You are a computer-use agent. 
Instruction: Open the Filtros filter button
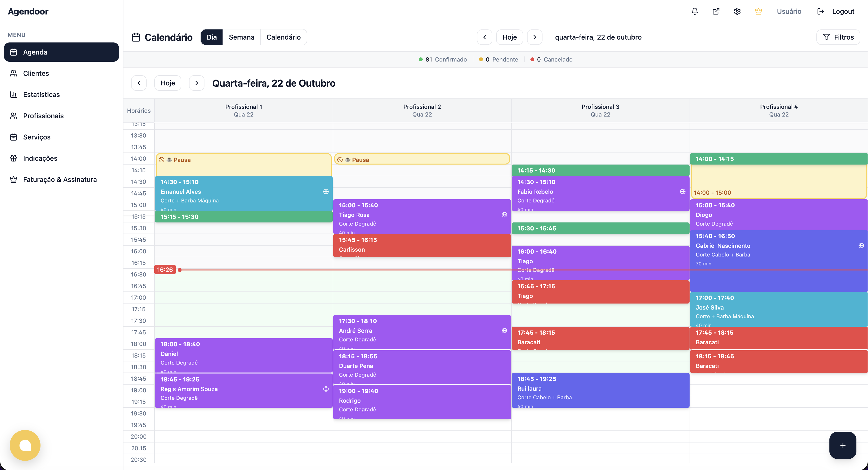(x=838, y=37)
